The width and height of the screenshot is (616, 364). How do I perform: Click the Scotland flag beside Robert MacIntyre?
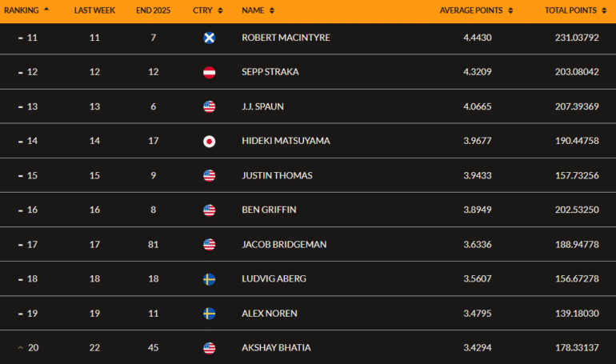[209, 38]
